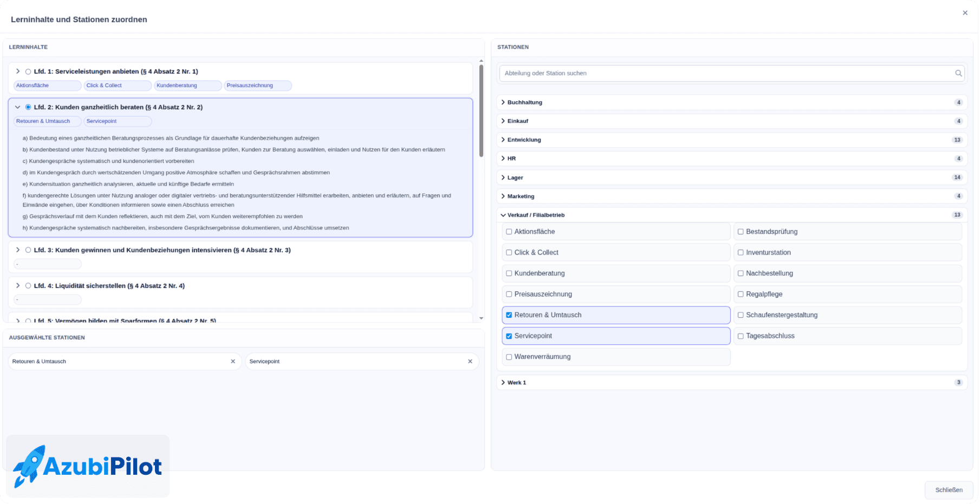Click the scrollbar up arrow in Lerninhalte
This screenshot has height=504, width=980.
tap(481, 61)
